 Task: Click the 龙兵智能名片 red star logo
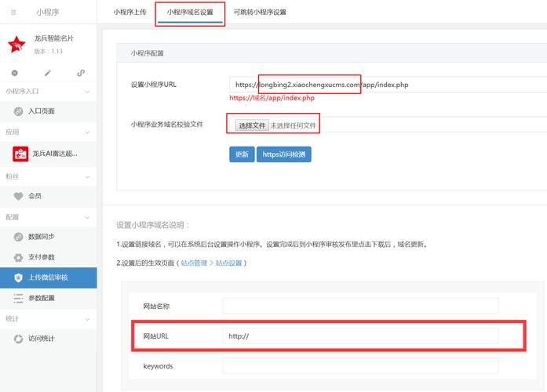pyautogui.click(x=17, y=45)
